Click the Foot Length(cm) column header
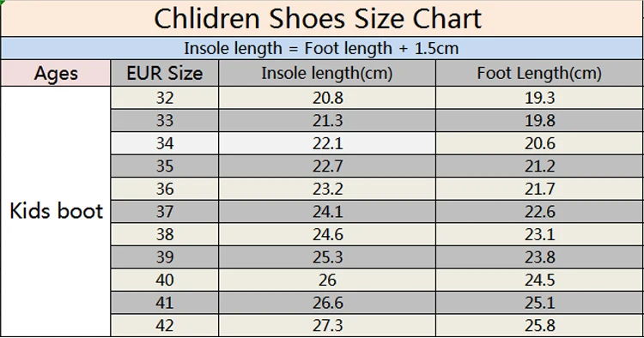Image resolution: width=644 pixels, height=338 pixels. point(539,74)
